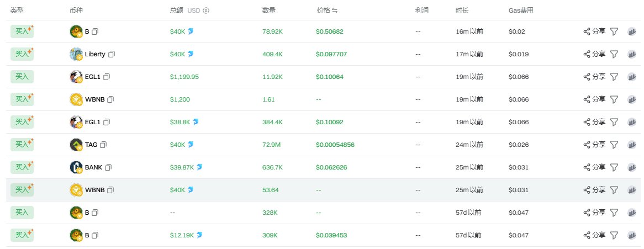Copy the Liberty token address
The width and height of the screenshot is (644, 249).
(x=112, y=54)
